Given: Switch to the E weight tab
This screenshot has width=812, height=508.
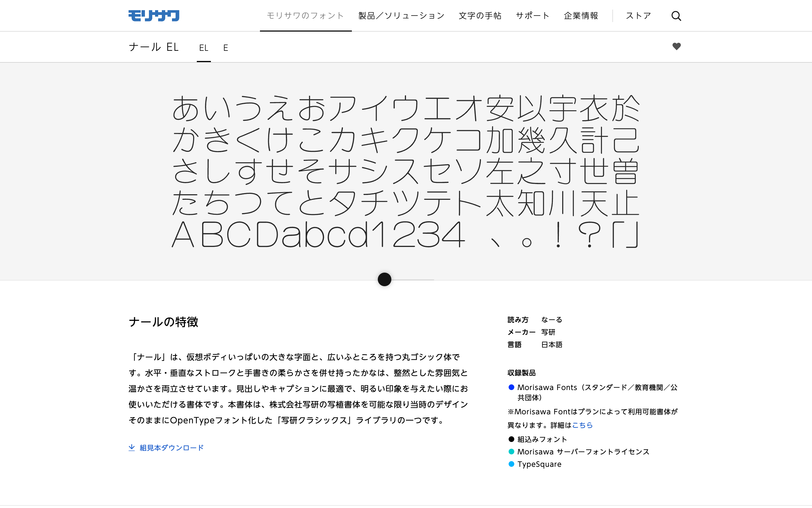Looking at the screenshot, I should tap(226, 48).
